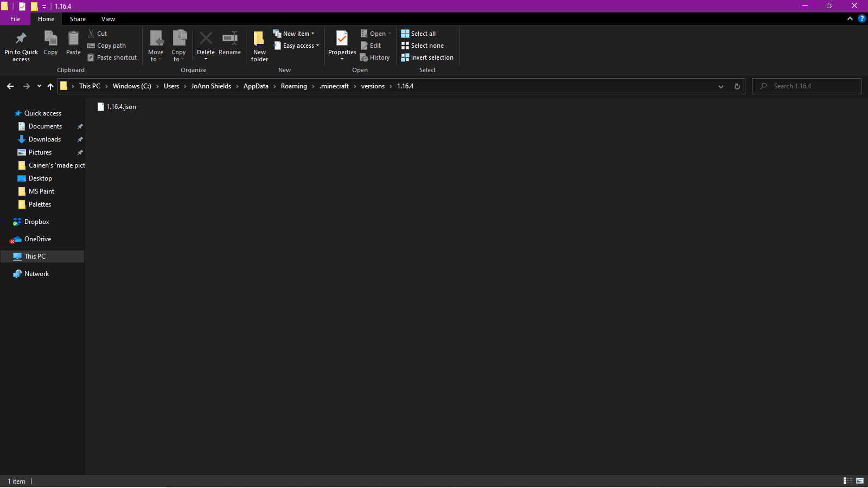Click Users in the address path
Viewport: 868px width, 488px height.
coord(171,86)
